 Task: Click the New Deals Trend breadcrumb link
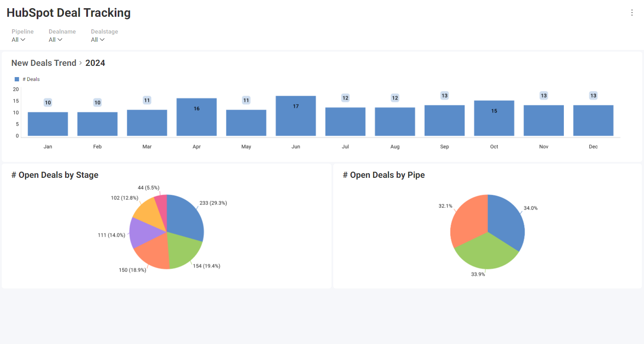coord(44,63)
